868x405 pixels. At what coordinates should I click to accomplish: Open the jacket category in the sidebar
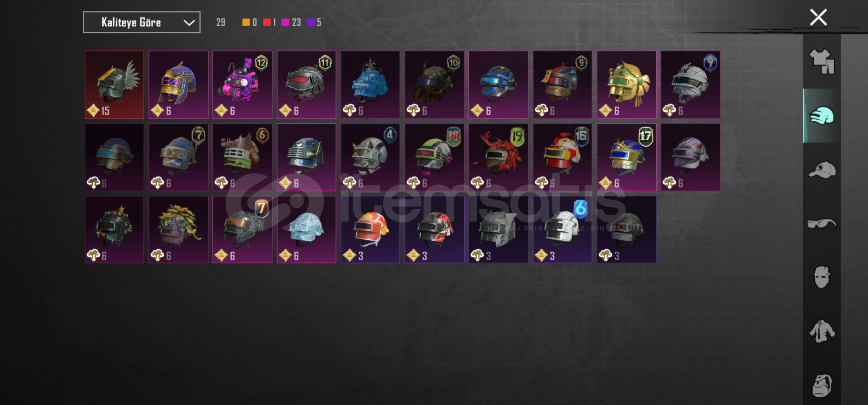[822, 331]
